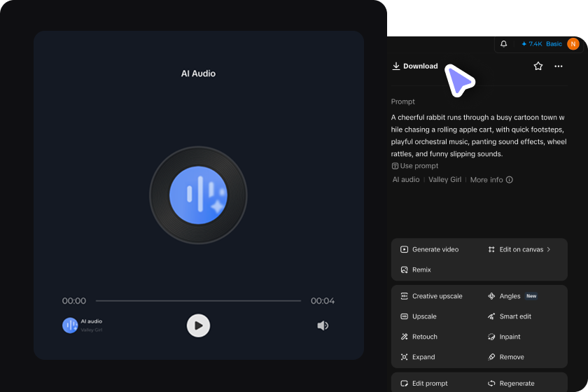Seek on the audio progress bar

(198, 301)
